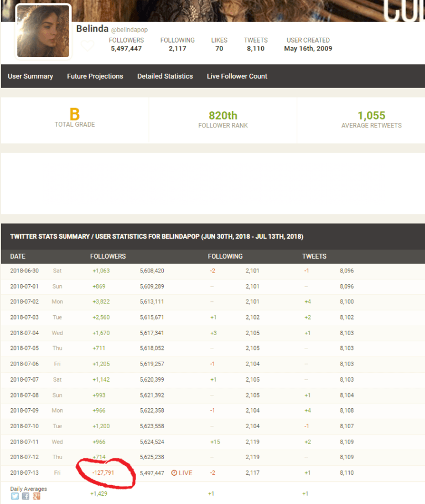Click the Followers column header
This screenshot has height=504, width=425.
click(x=108, y=256)
